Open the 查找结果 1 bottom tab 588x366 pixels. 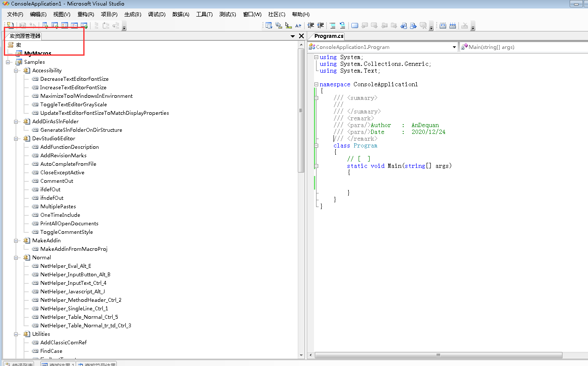click(x=58, y=364)
